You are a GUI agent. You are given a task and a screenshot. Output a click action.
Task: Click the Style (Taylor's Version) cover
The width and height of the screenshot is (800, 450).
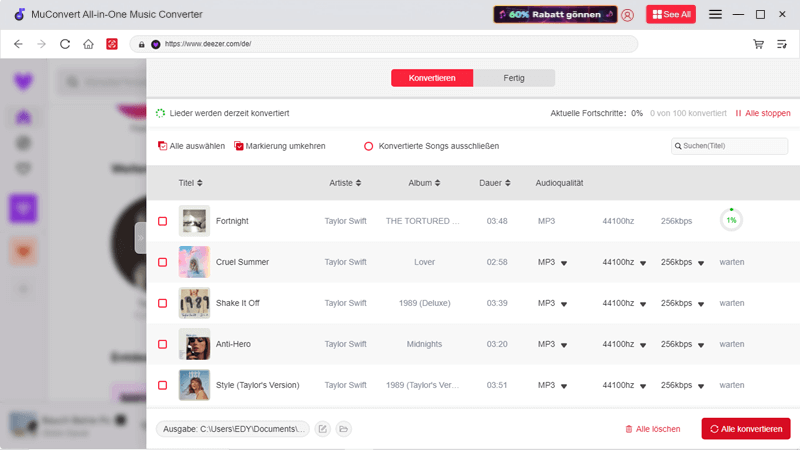click(194, 385)
